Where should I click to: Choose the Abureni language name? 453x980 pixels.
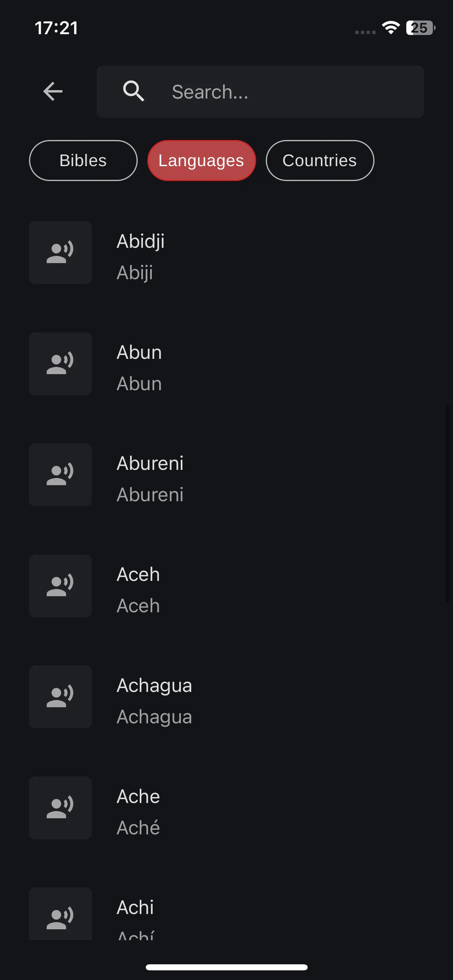(150, 463)
